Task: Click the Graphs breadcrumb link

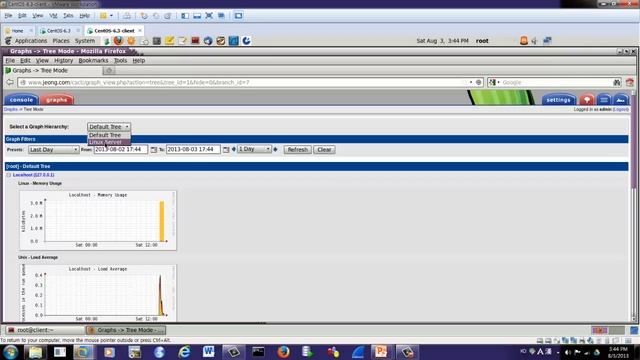Action: 11,109
